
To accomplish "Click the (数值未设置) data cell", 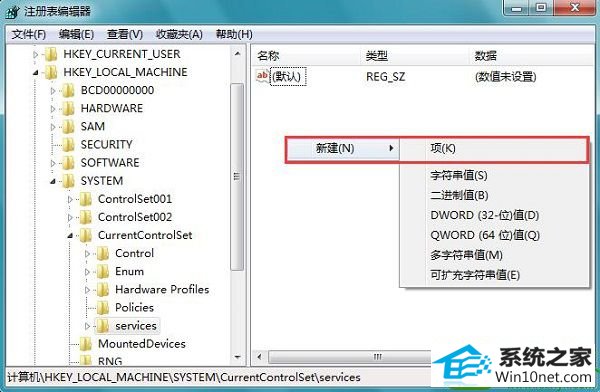I will [505, 77].
